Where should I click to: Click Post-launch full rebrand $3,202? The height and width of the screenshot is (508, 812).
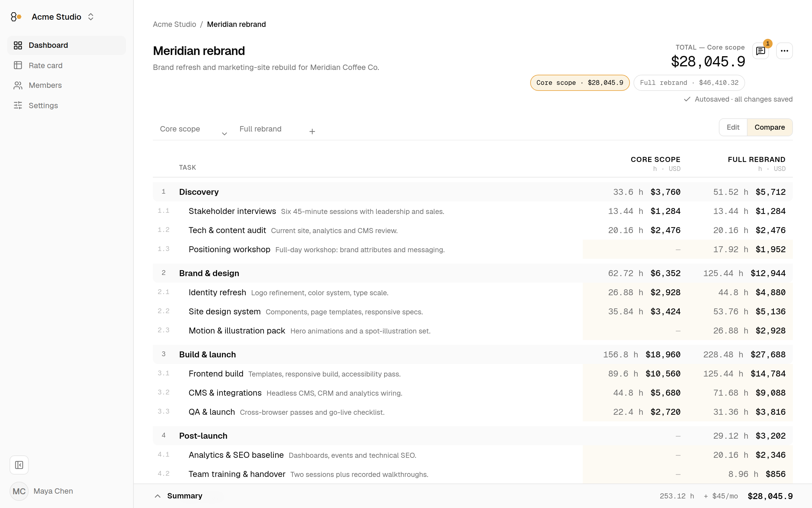click(x=771, y=436)
